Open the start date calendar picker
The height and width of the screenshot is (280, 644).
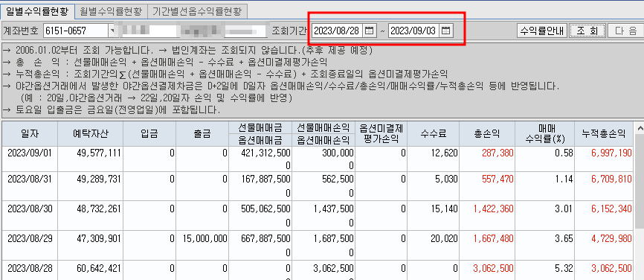(370, 31)
